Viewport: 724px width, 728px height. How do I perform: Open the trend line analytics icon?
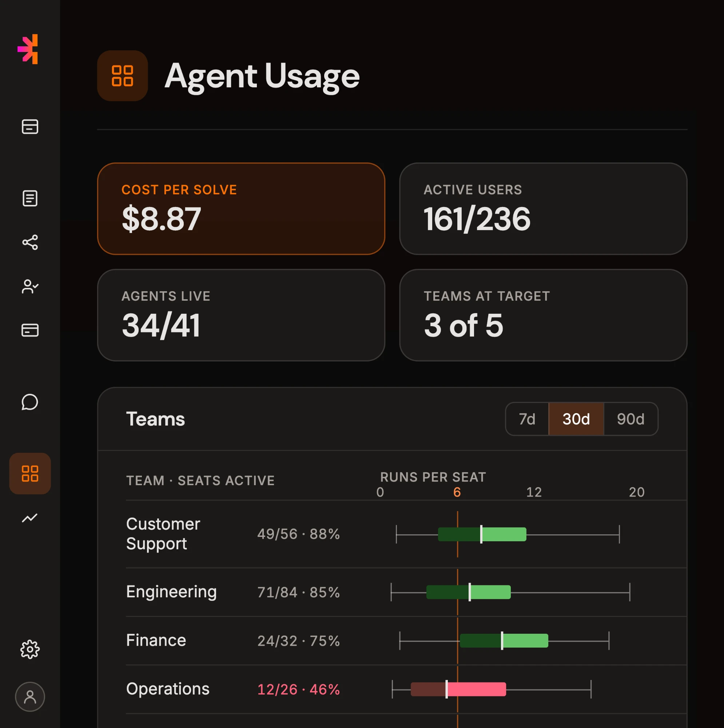coord(30,518)
